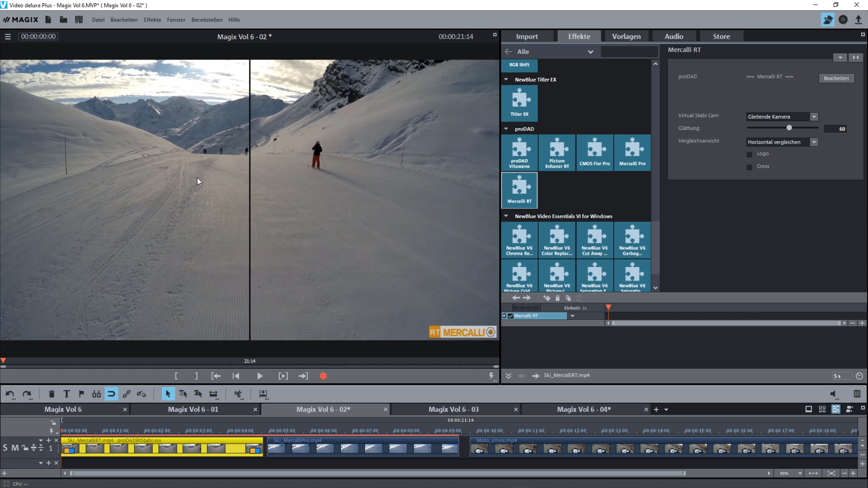Image resolution: width=868 pixels, height=488 pixels.
Task: Switch to the Vorlagen tab
Action: (626, 37)
